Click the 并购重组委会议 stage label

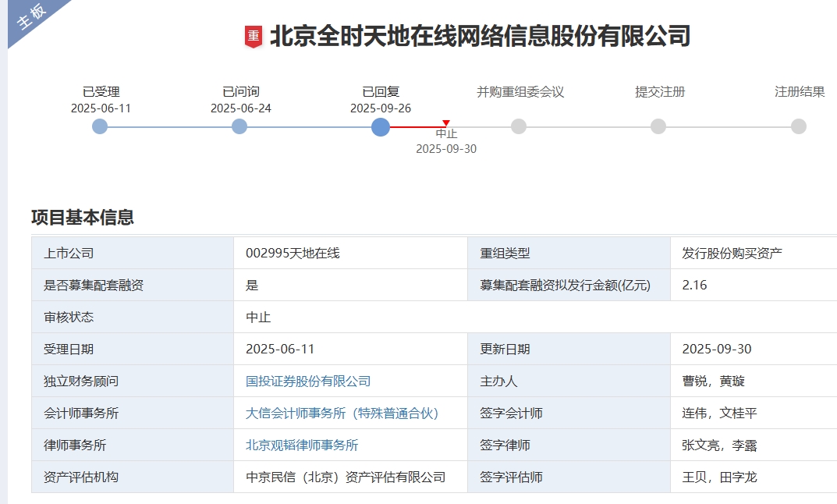520,92
